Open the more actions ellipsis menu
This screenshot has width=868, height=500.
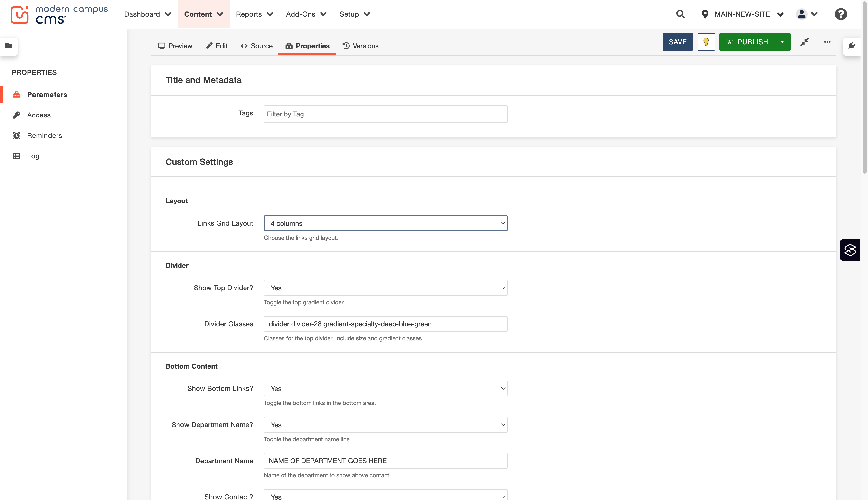pos(827,42)
